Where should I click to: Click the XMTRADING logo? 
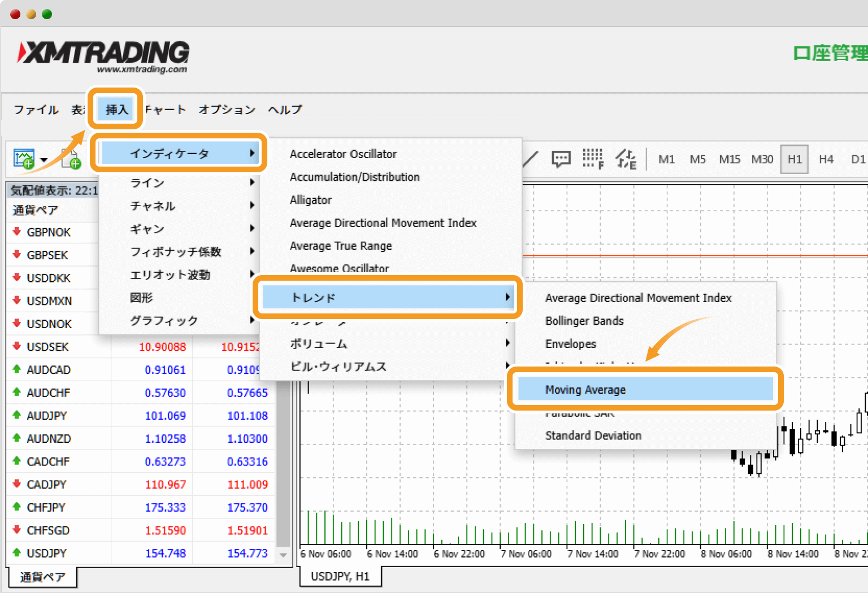pos(103,56)
